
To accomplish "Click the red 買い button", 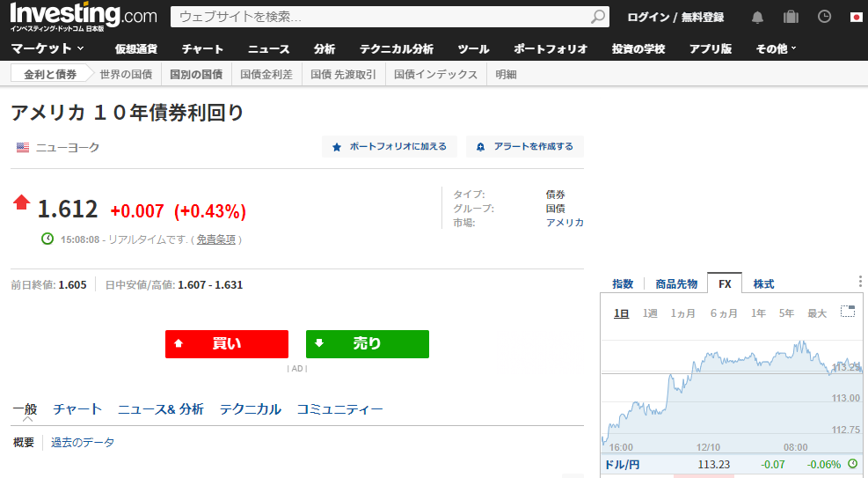I will [x=227, y=344].
